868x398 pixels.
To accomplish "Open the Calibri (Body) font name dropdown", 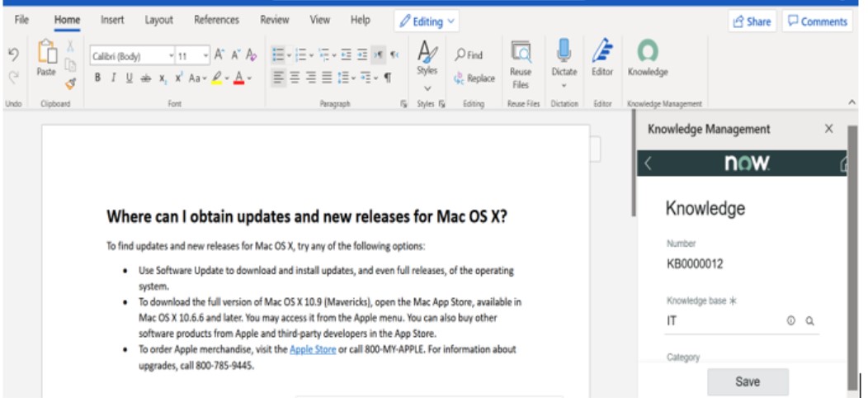I will (x=132, y=56).
